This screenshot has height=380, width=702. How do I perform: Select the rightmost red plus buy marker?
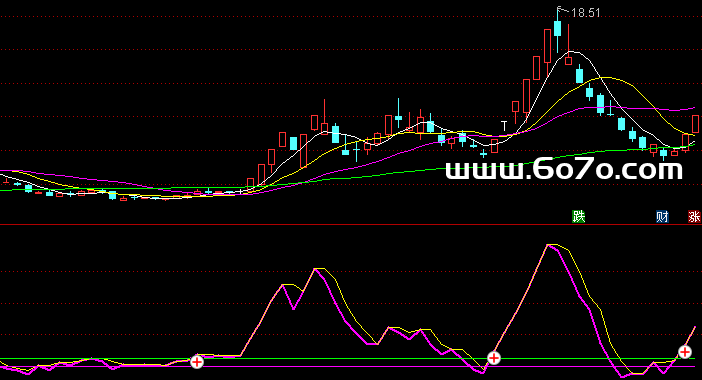(x=685, y=352)
